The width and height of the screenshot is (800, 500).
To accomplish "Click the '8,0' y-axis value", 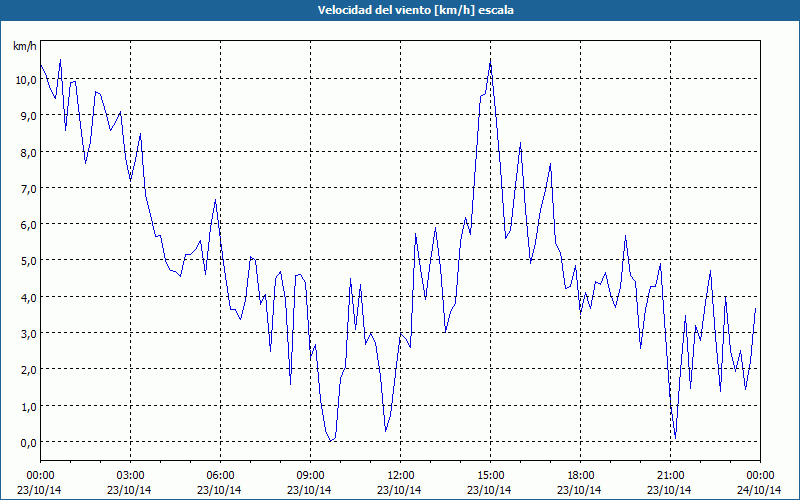I will click(x=28, y=152).
